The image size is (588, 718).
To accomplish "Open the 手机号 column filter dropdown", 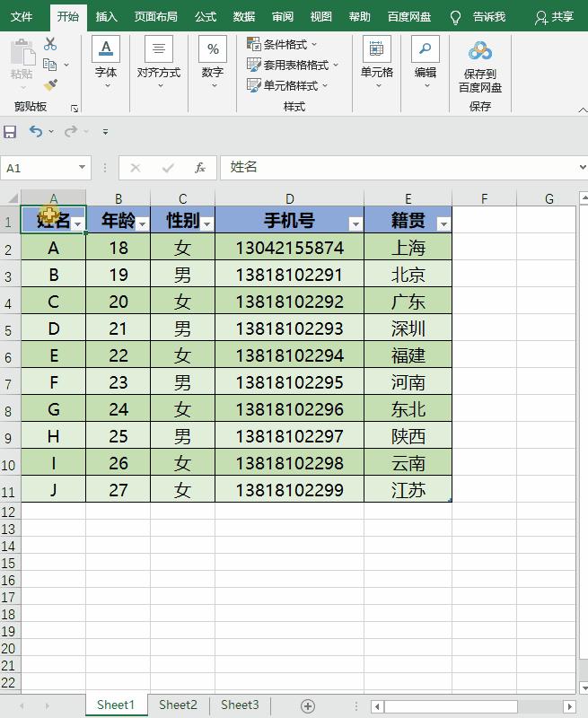I will 355,223.
